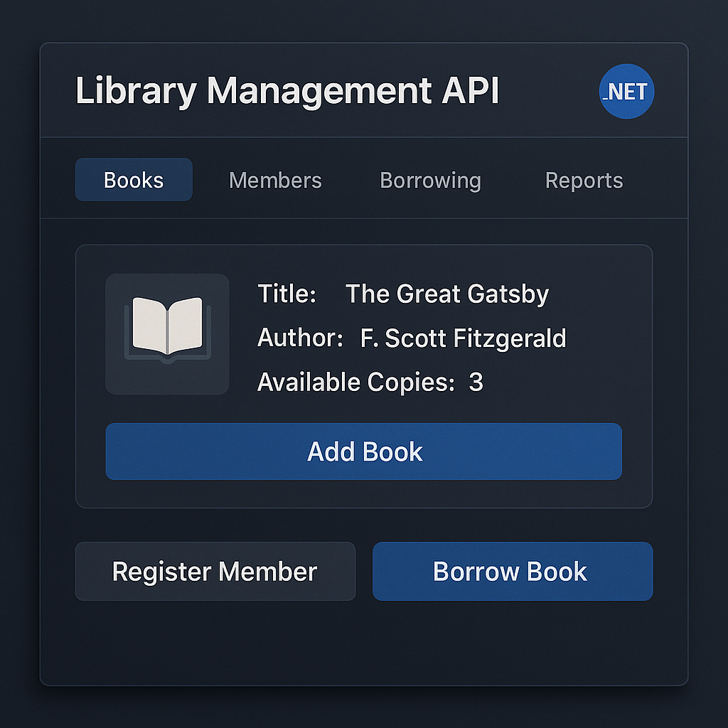The image size is (728, 728).
Task: Click the .NET logo badge
Action: click(x=626, y=92)
